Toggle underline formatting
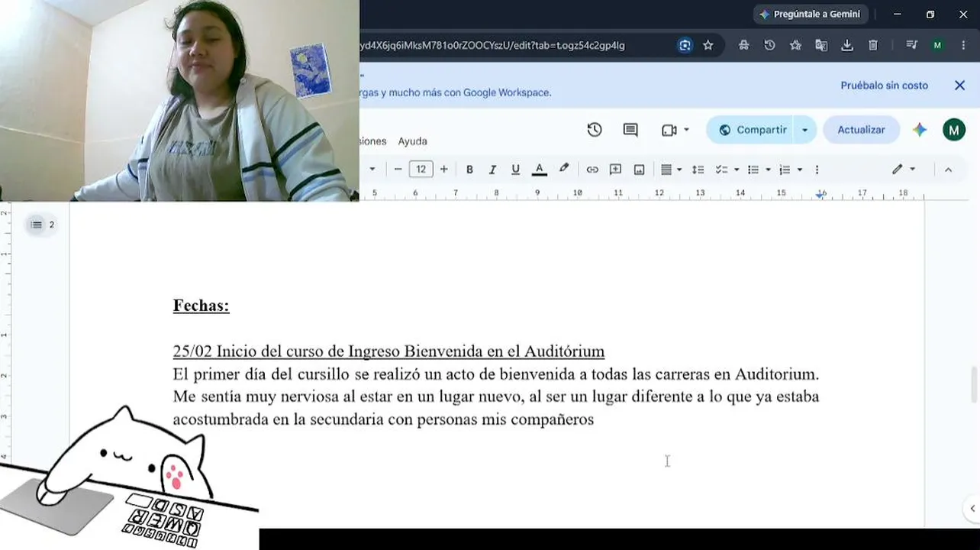This screenshot has height=550, width=980. pyautogui.click(x=515, y=170)
